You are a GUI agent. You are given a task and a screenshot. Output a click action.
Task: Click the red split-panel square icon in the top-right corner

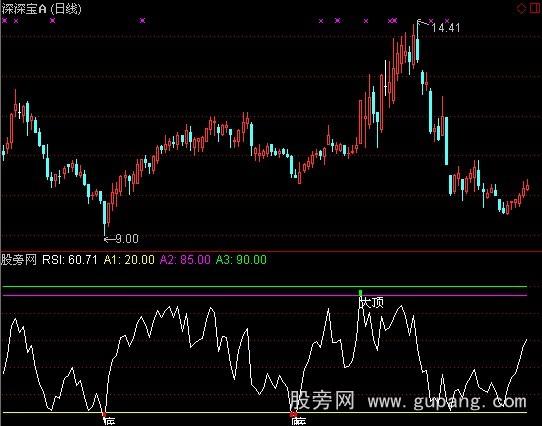click(x=534, y=8)
